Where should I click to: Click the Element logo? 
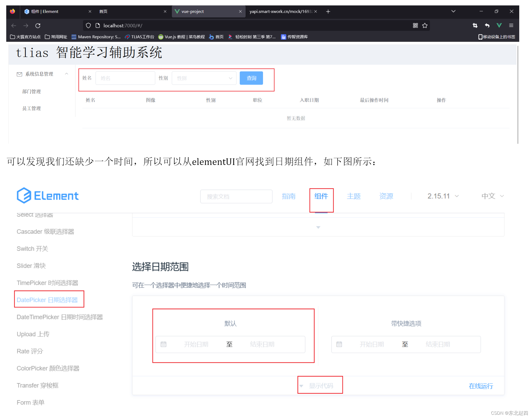(48, 196)
